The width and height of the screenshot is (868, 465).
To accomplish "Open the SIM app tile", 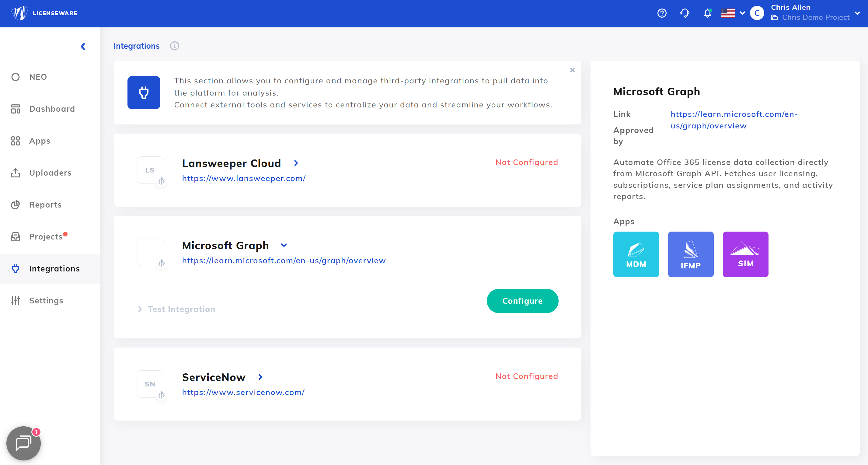I will tap(745, 254).
